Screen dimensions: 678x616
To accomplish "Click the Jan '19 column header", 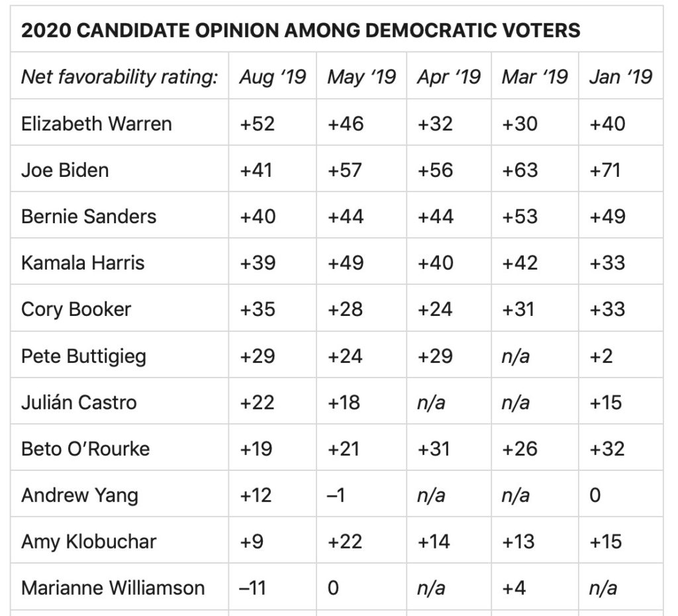I will pyautogui.click(x=620, y=77).
